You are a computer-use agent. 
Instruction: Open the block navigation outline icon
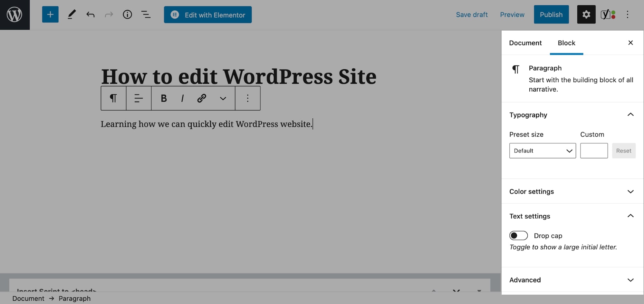tap(146, 14)
